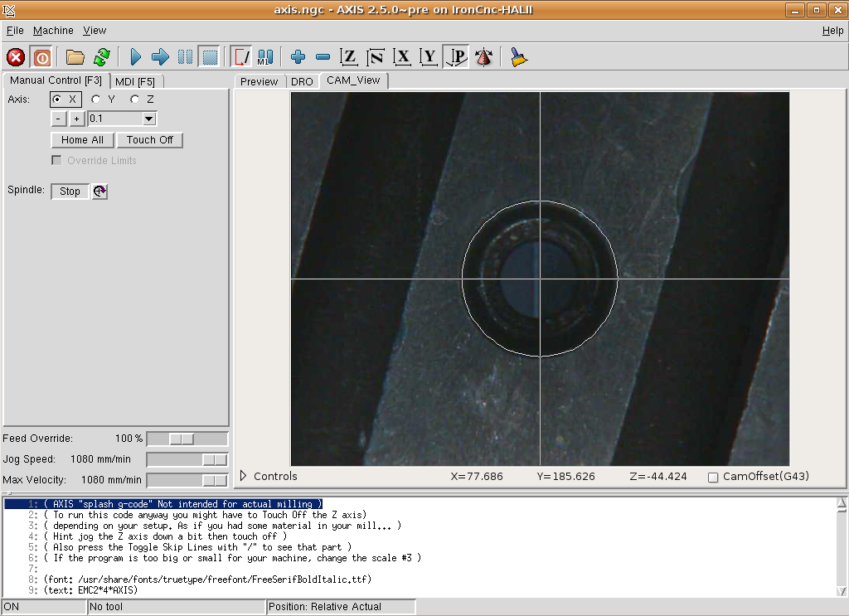Click the Home All button
This screenshot has width=849, height=616.
click(82, 139)
